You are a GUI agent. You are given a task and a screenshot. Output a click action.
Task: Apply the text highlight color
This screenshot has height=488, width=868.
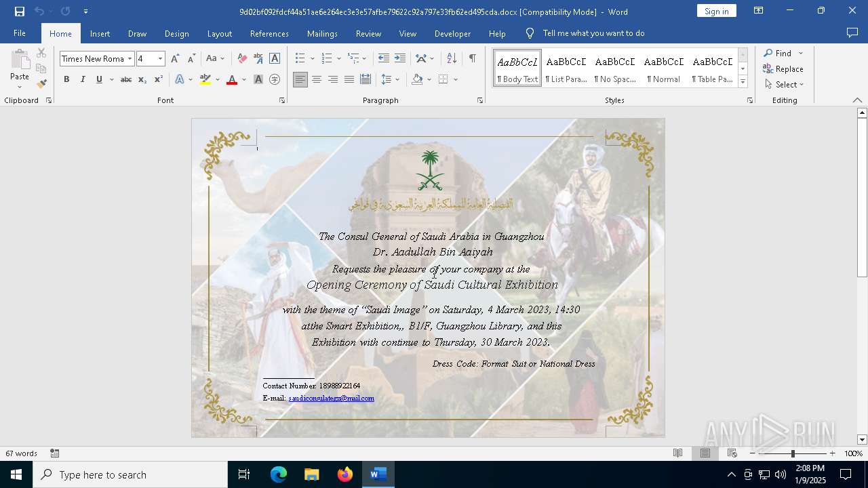(x=205, y=80)
